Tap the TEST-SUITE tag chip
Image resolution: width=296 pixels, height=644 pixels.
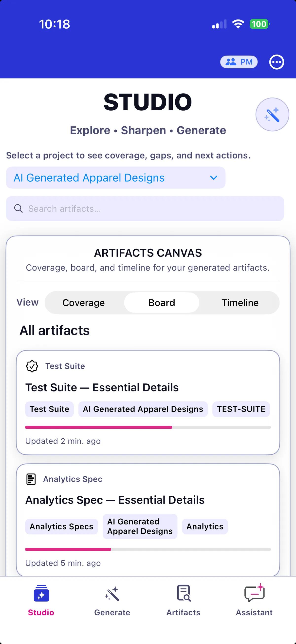tap(241, 409)
